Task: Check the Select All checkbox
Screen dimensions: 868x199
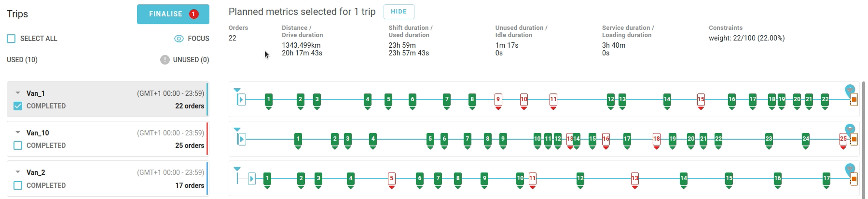Action: tap(11, 39)
